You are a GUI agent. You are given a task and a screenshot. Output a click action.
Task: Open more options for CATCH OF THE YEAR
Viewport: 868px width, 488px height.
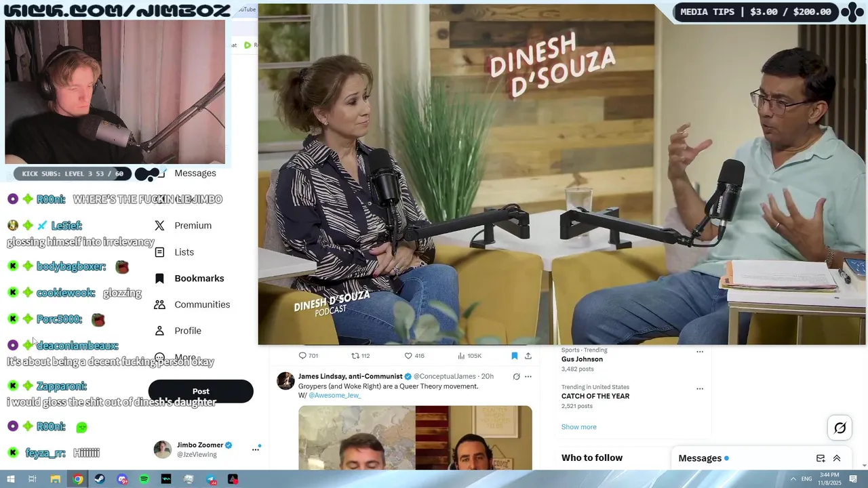tap(700, 389)
